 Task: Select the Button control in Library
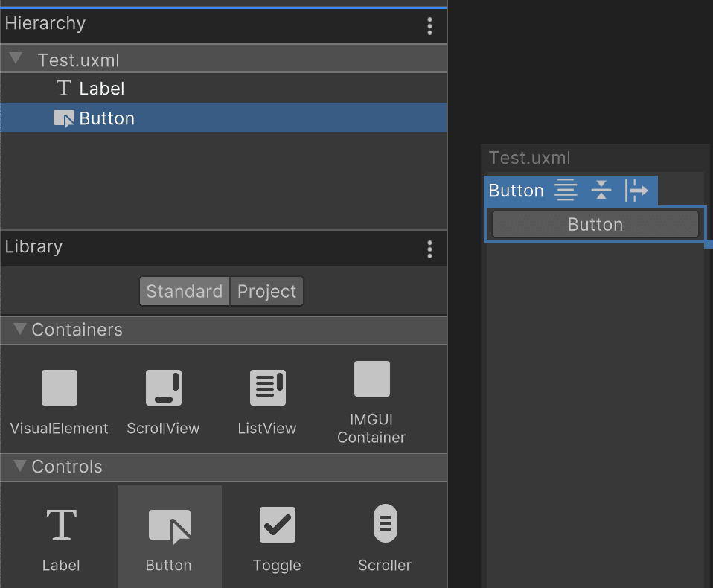pos(169,527)
